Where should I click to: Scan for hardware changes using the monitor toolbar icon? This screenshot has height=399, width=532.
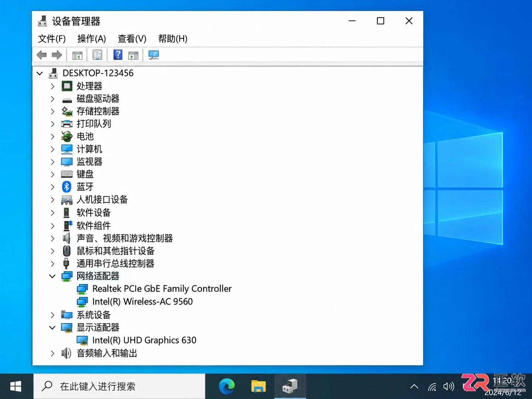[153, 55]
